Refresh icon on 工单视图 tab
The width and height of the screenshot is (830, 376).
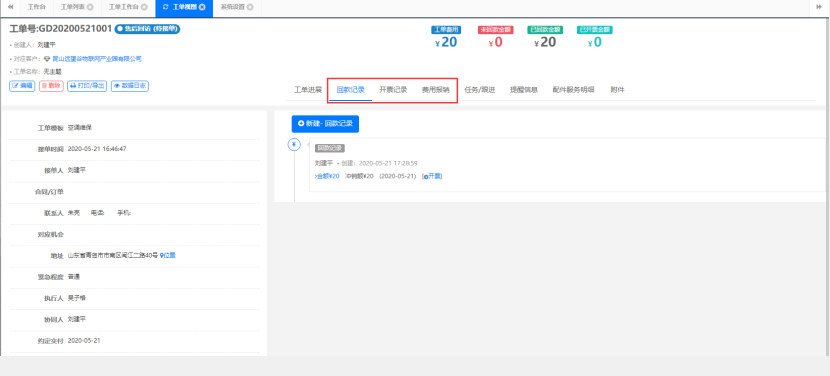tap(166, 7)
